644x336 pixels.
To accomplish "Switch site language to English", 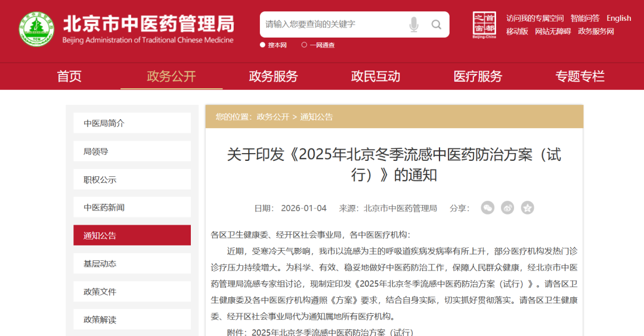I will point(618,18).
